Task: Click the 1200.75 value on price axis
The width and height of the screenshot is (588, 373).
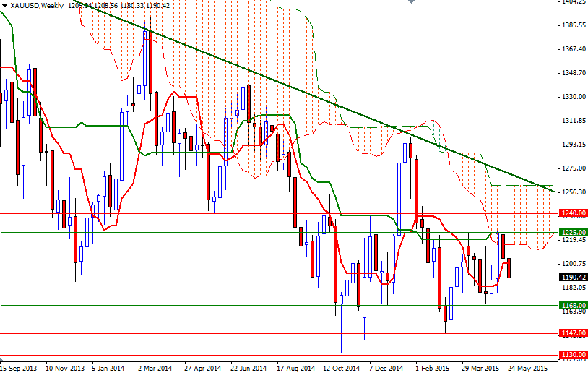Action: click(x=574, y=264)
